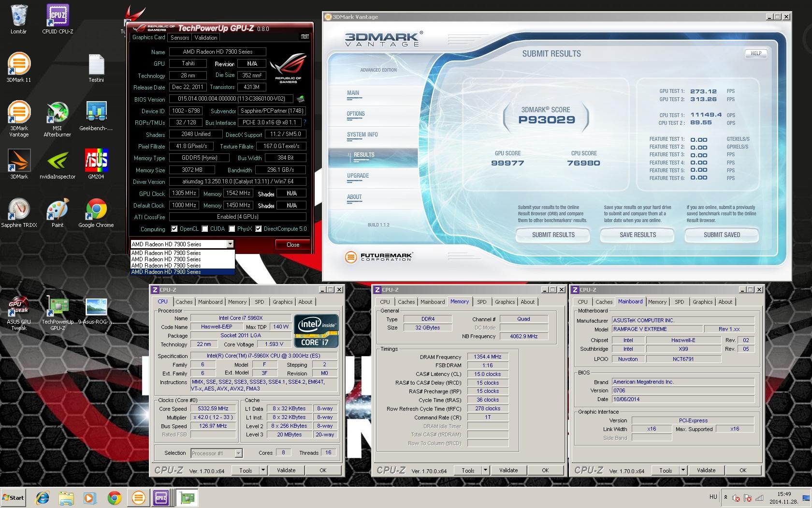
Task: Select UPGRADE in 3DMark Vantage menu
Action: tap(358, 176)
